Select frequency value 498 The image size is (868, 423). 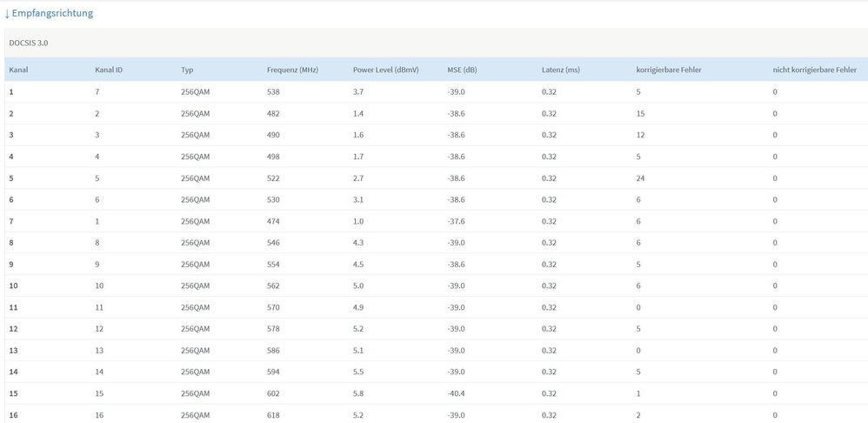pyautogui.click(x=273, y=157)
